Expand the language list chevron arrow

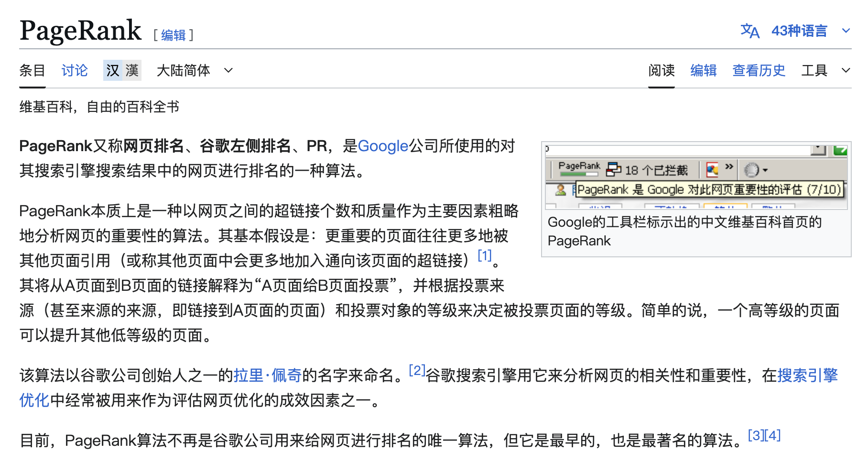pos(846,31)
